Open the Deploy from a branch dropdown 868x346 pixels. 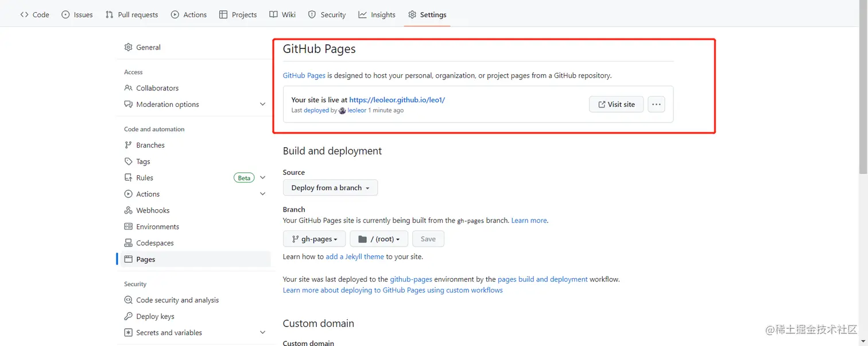point(330,187)
